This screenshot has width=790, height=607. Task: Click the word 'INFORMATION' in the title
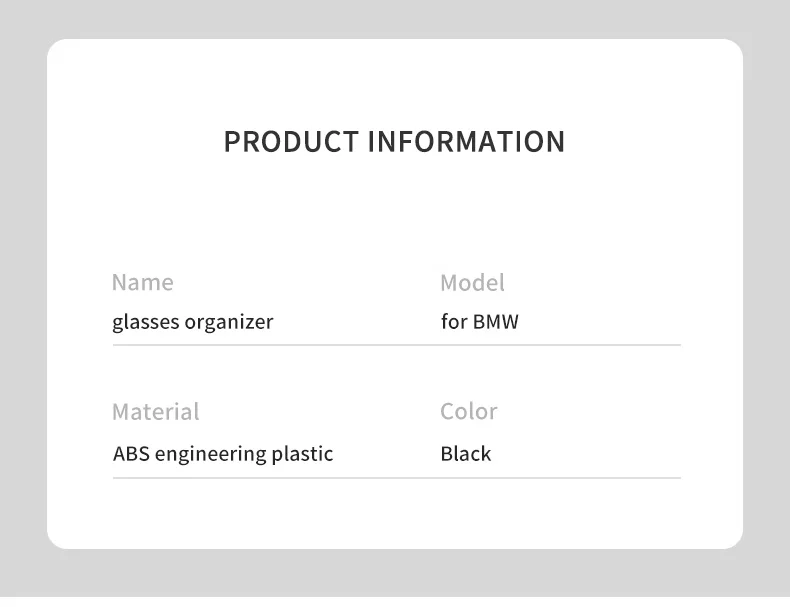[467, 142]
